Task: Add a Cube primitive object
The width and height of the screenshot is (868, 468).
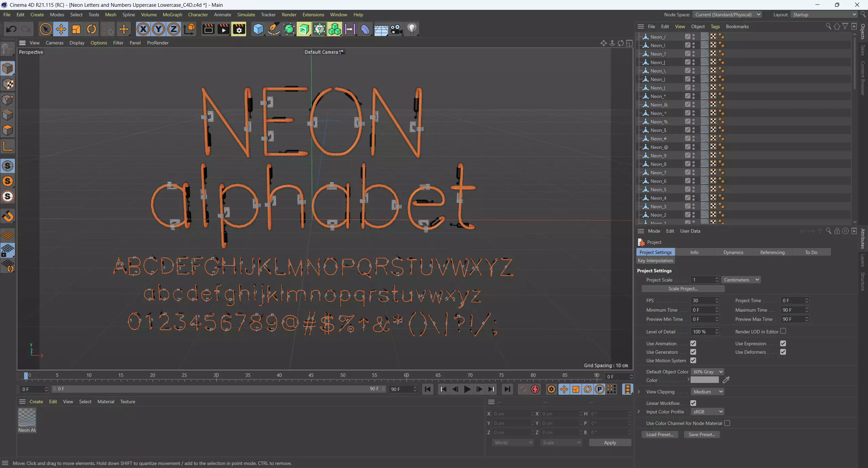Action: (258, 29)
